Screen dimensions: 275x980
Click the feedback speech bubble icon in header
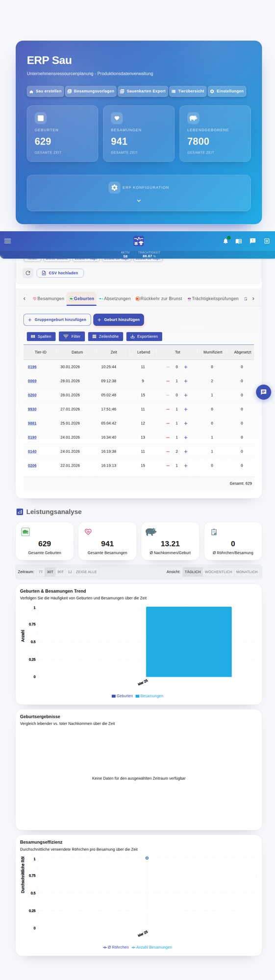252,241
